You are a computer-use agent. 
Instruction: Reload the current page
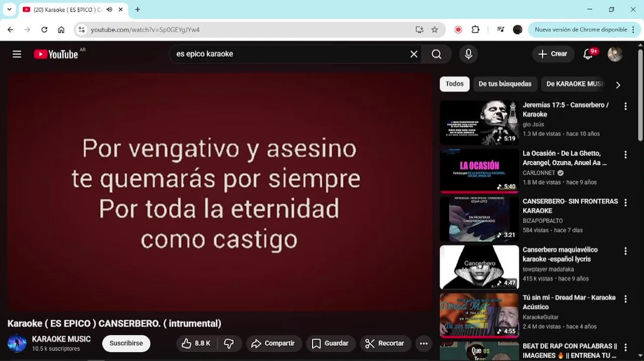click(44, 30)
